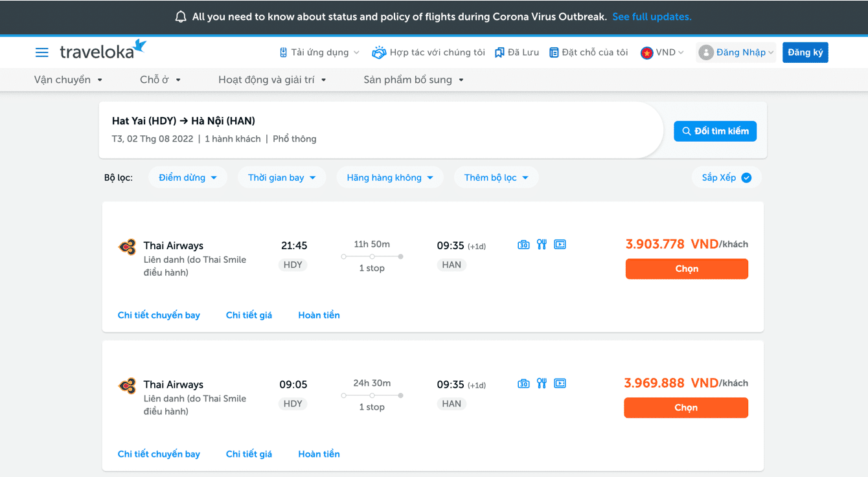Open Chi tiết giá for 09:05 flight
This screenshot has height=477, width=868.
coord(249,454)
